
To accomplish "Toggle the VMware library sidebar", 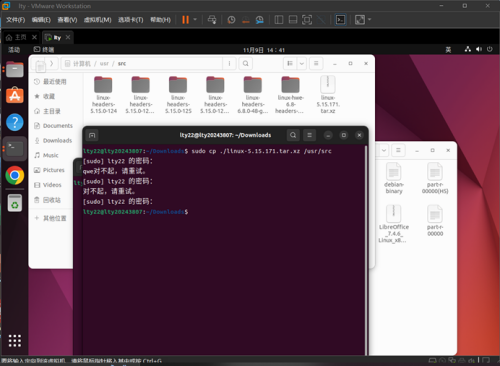I will coord(279,20).
